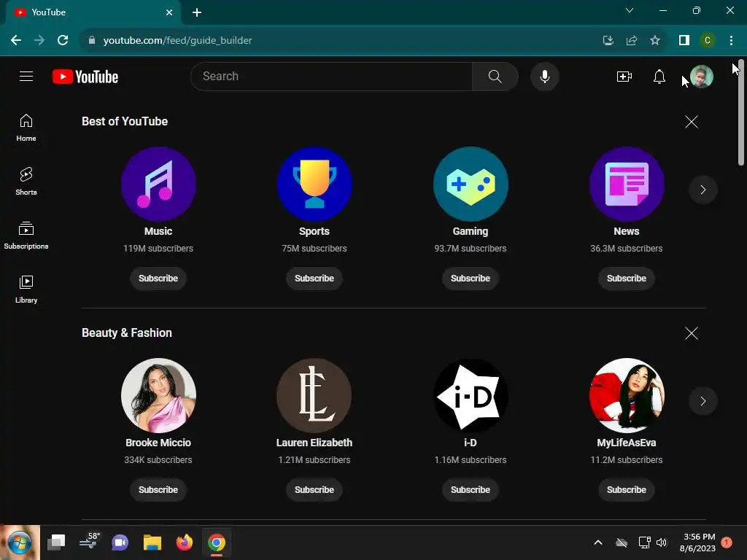Share this page icon in address bar
This screenshot has height=560, width=747.
tap(632, 41)
